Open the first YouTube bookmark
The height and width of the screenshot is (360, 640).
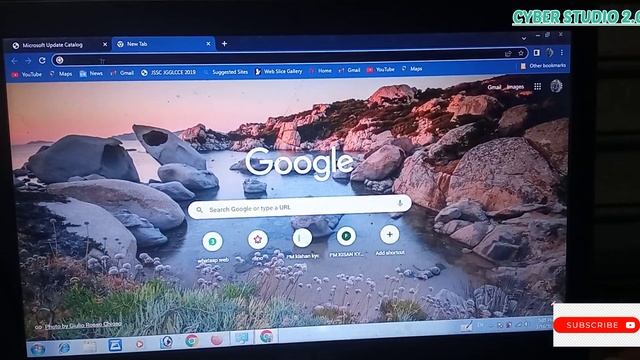27,74
